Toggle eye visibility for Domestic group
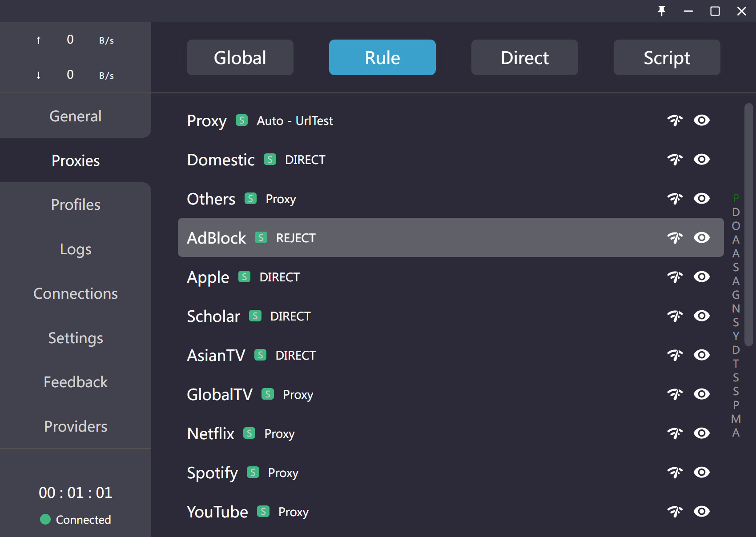 tap(702, 159)
